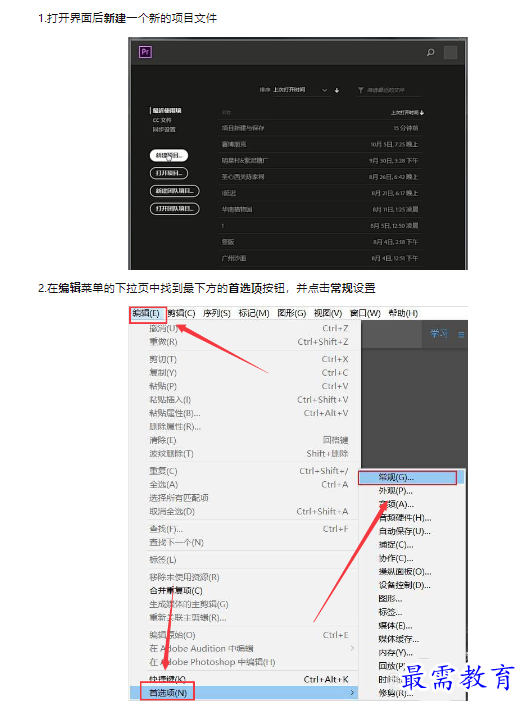This screenshot has width=523, height=709.
Task: Select 捕捉(C)... in preferences submenu
Action: tap(411, 545)
